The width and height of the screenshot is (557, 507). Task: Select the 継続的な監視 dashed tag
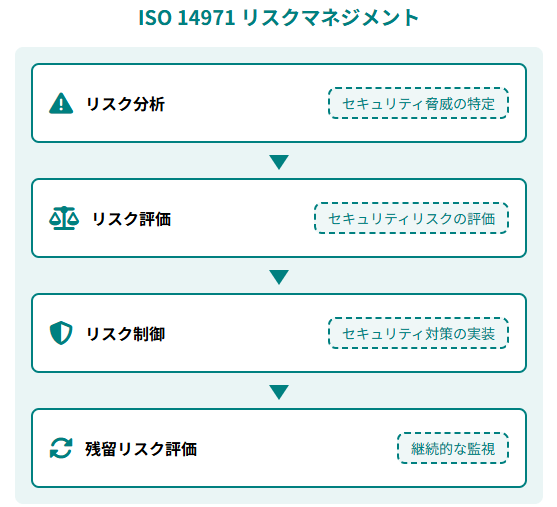[453, 448]
